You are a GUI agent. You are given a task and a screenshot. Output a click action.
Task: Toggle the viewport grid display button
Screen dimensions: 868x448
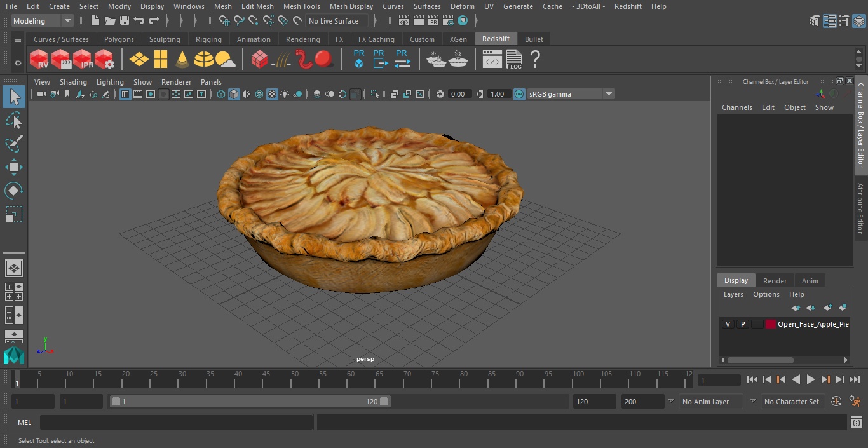(125, 94)
